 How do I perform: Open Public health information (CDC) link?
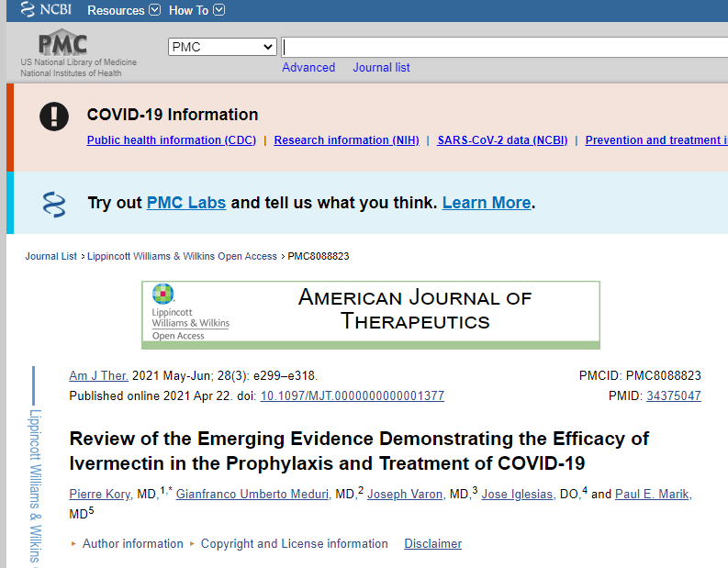point(172,140)
